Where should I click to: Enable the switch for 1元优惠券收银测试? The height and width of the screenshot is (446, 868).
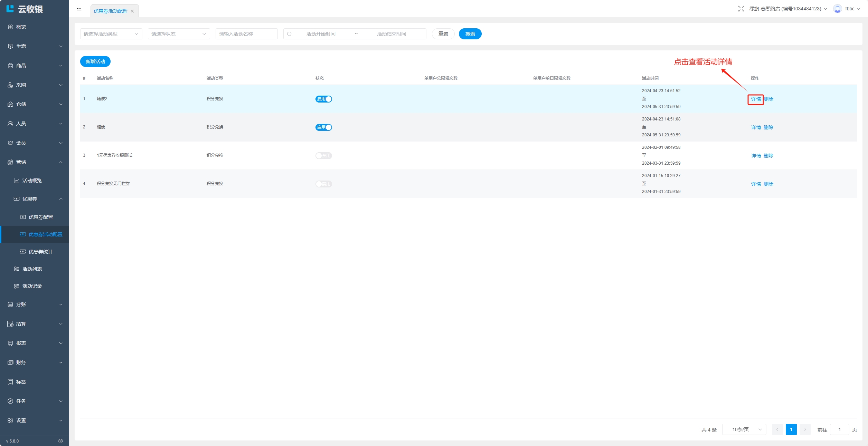pos(323,156)
